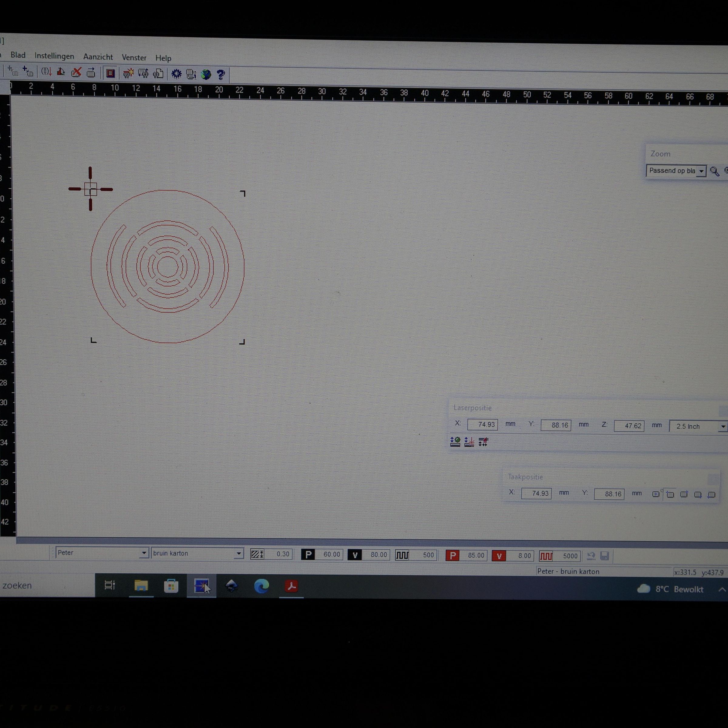This screenshot has height=728, width=728.
Task: Click the laser crosshair position marker
Action: pos(90,189)
